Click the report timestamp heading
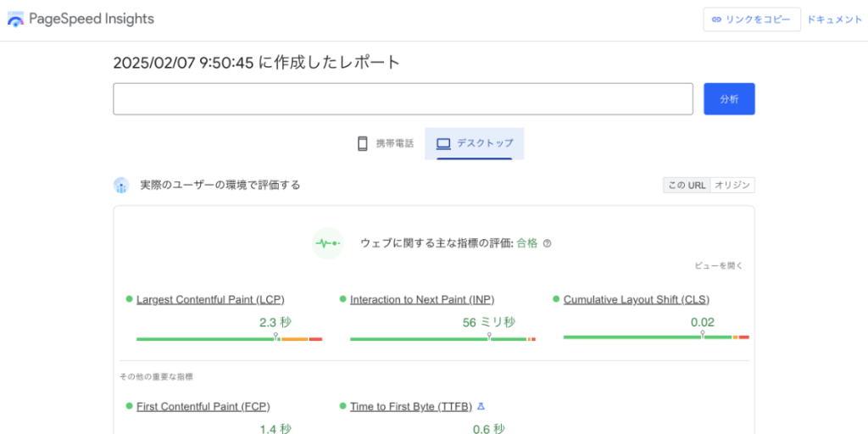Screen dimensions: 868x434 point(256,63)
